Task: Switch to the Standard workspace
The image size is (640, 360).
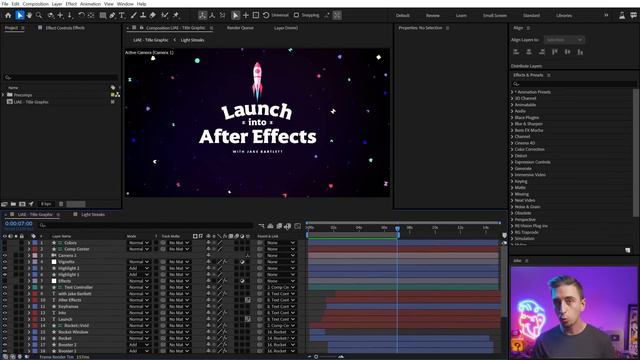Action: tap(531, 16)
